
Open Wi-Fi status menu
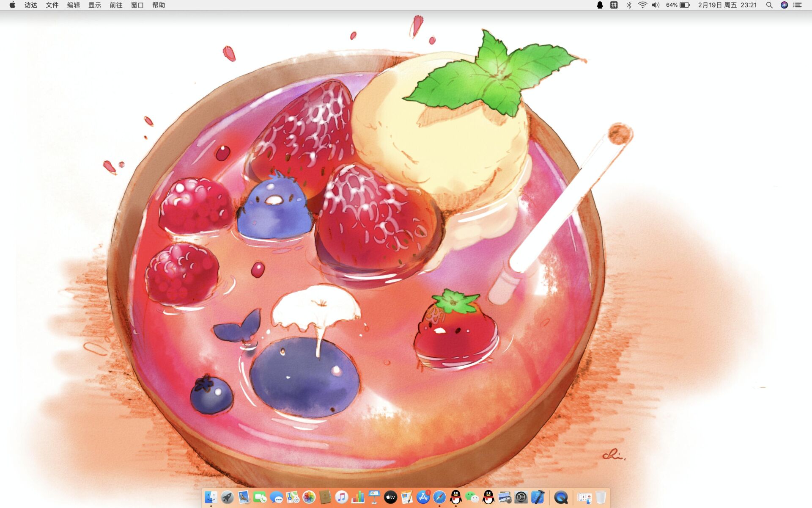[x=642, y=5]
